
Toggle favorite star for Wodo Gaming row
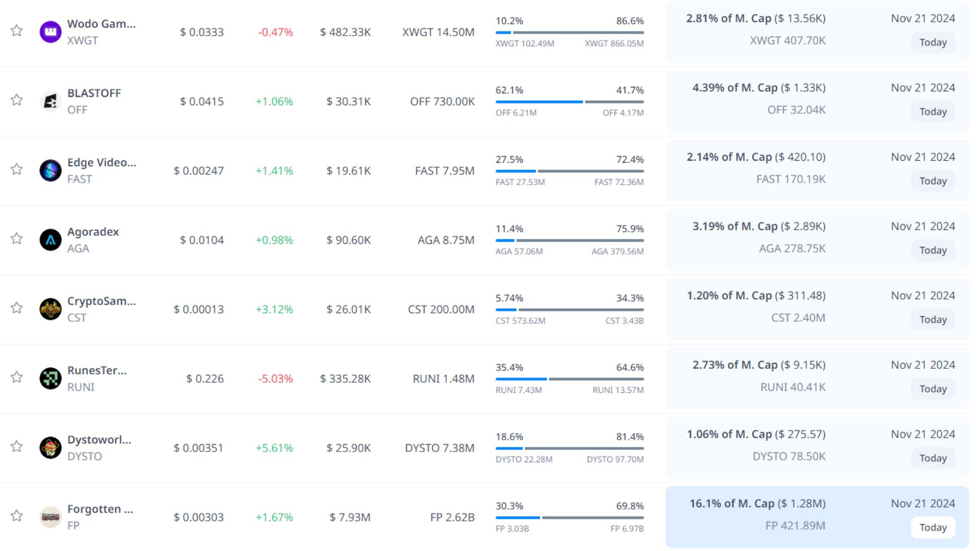point(17,31)
